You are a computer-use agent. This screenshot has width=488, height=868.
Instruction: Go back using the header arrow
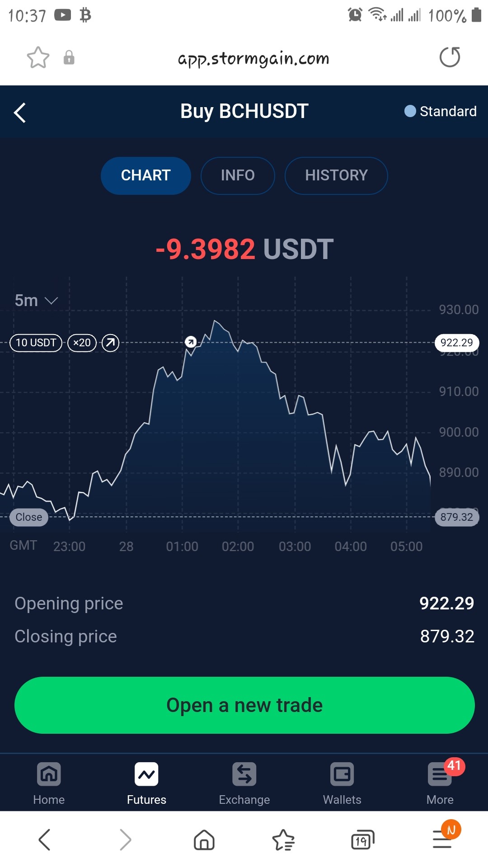point(20,113)
